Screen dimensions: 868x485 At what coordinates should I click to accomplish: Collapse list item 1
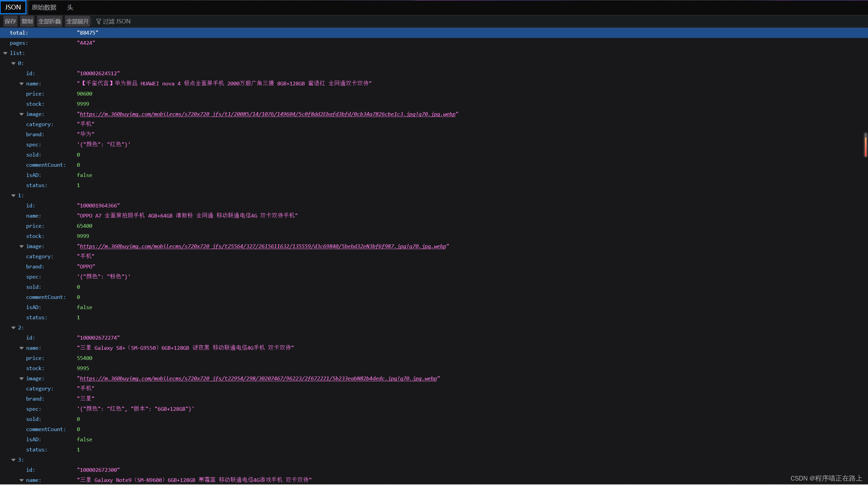[x=14, y=196]
